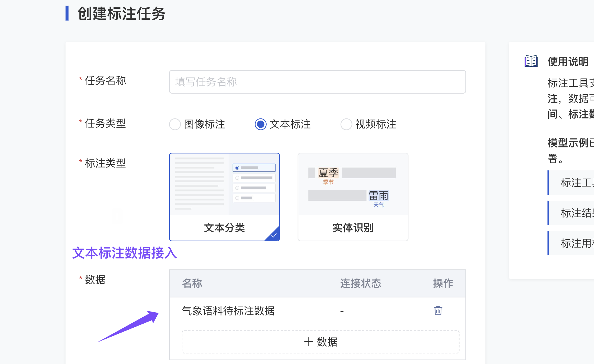The height and width of the screenshot is (364, 594).
Task: Click the 连接状态 column header
Action: tap(361, 284)
